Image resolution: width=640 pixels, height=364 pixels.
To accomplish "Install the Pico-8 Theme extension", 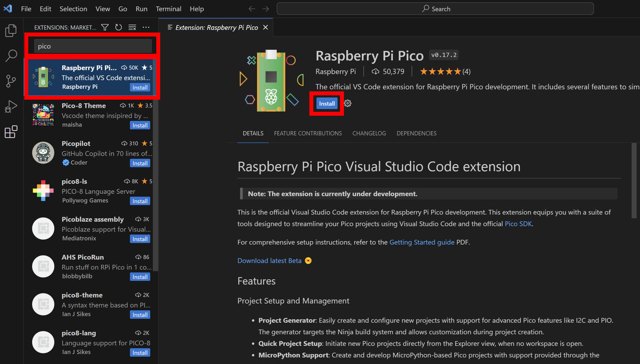I will pyautogui.click(x=140, y=126).
